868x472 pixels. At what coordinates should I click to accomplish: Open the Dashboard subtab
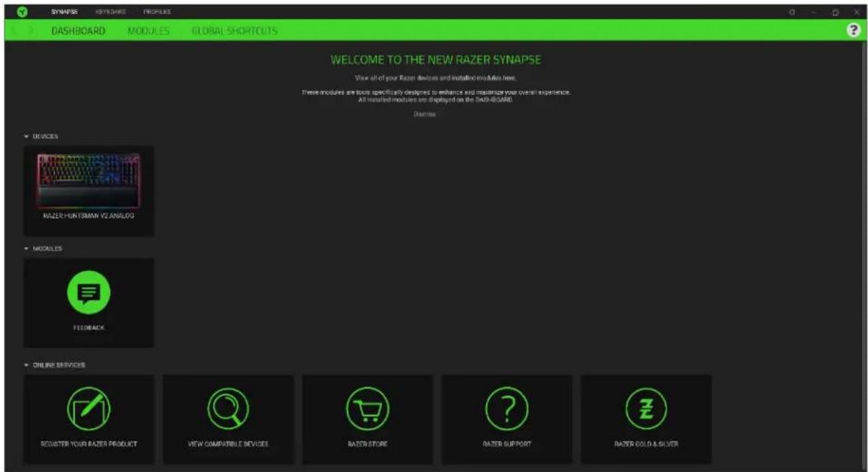(x=78, y=31)
